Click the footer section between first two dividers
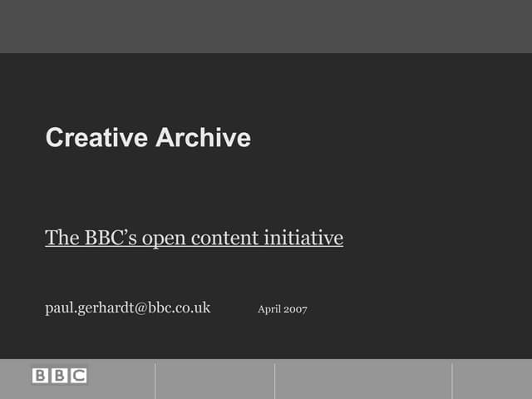The width and height of the screenshot is (532, 399). [x=214, y=380]
